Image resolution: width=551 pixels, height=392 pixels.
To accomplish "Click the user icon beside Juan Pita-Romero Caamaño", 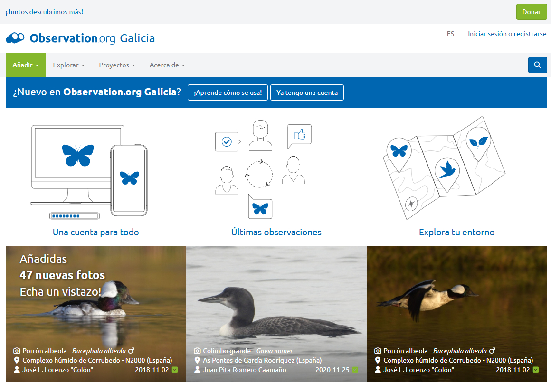I will pos(197,370).
